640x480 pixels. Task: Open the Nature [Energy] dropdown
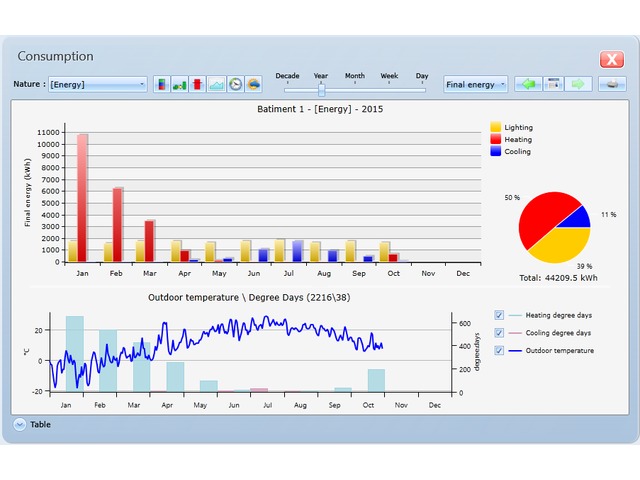(x=97, y=85)
